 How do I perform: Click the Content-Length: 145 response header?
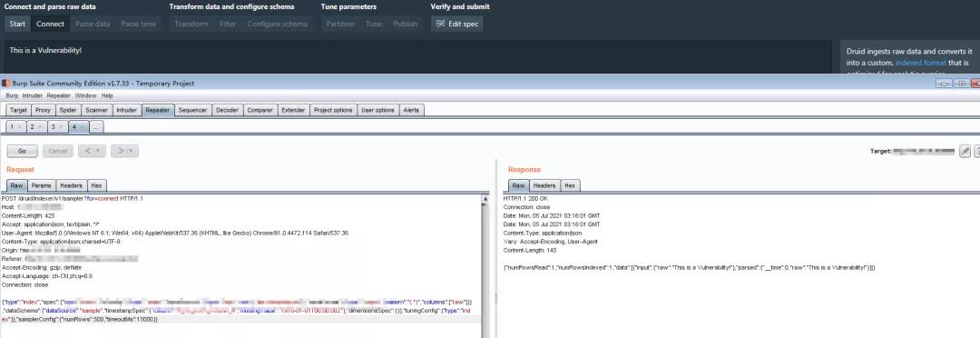tap(530, 250)
